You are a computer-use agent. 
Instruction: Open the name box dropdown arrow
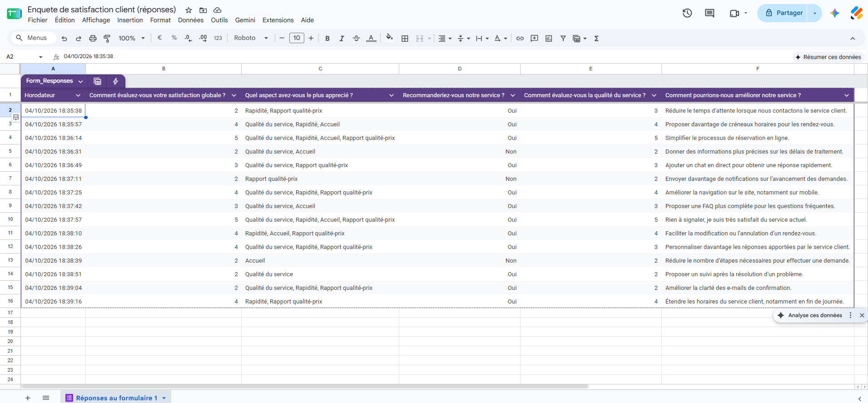click(41, 57)
